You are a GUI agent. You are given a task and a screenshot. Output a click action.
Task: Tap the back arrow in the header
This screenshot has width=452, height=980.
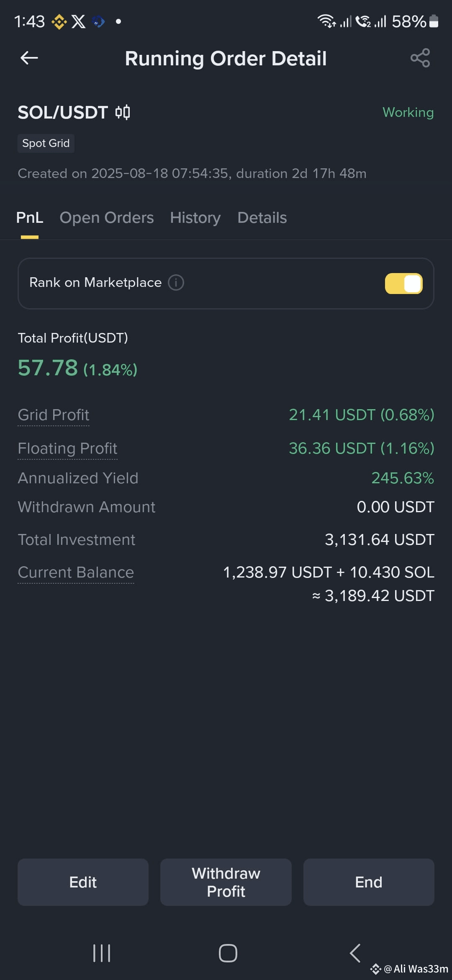click(x=29, y=58)
